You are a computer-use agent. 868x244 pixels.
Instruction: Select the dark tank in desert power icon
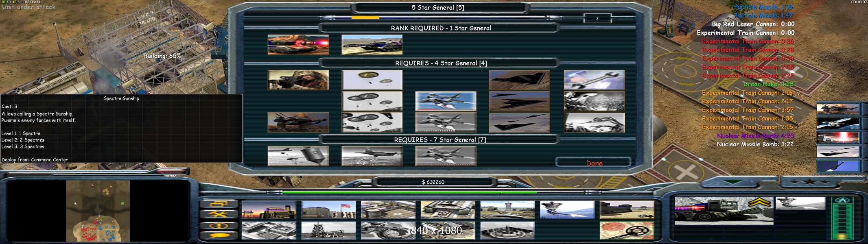(x=372, y=45)
